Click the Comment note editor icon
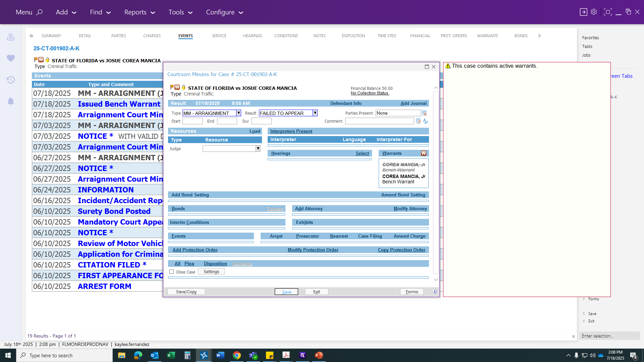Image resolution: width=644 pixels, height=362 pixels. click(x=418, y=121)
